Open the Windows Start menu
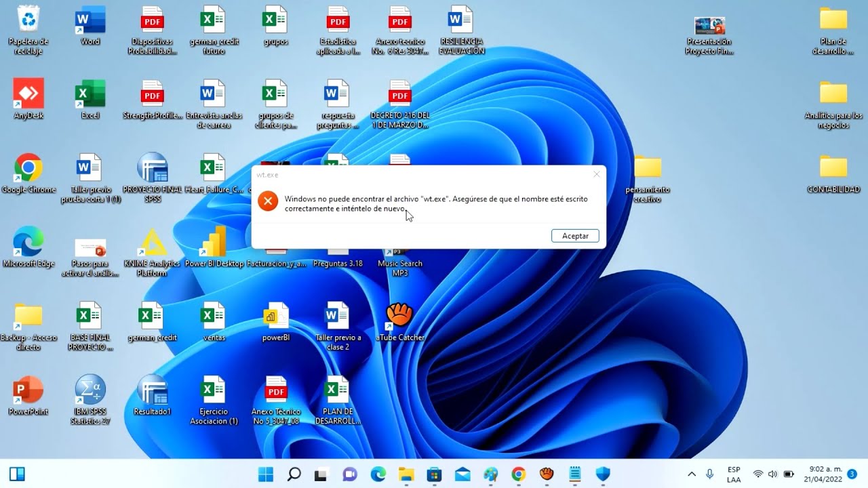 [266, 474]
